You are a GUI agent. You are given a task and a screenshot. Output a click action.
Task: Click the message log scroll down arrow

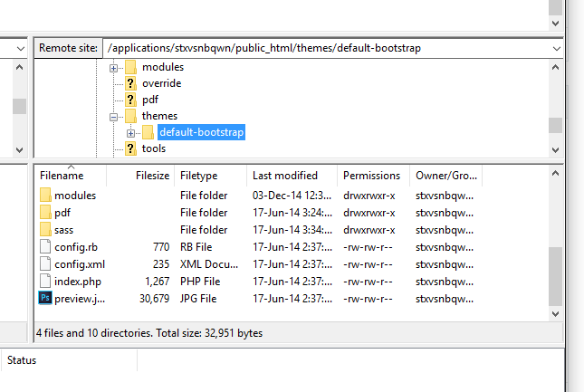tap(555, 24)
